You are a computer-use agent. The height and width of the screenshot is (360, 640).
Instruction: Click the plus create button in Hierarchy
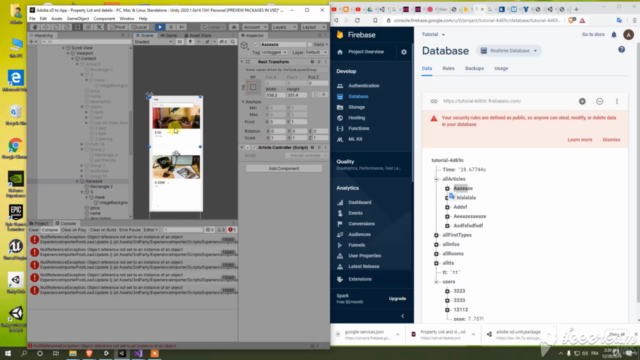pyautogui.click(x=32, y=42)
